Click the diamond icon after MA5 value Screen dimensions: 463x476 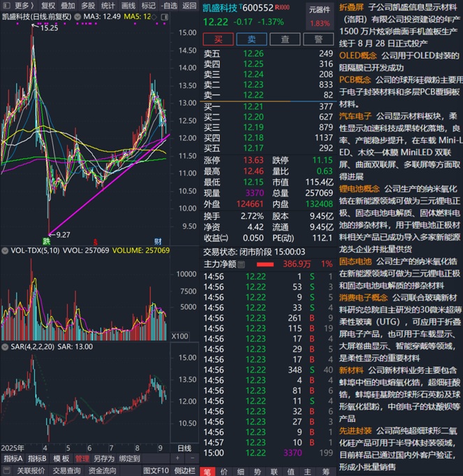click(x=154, y=17)
